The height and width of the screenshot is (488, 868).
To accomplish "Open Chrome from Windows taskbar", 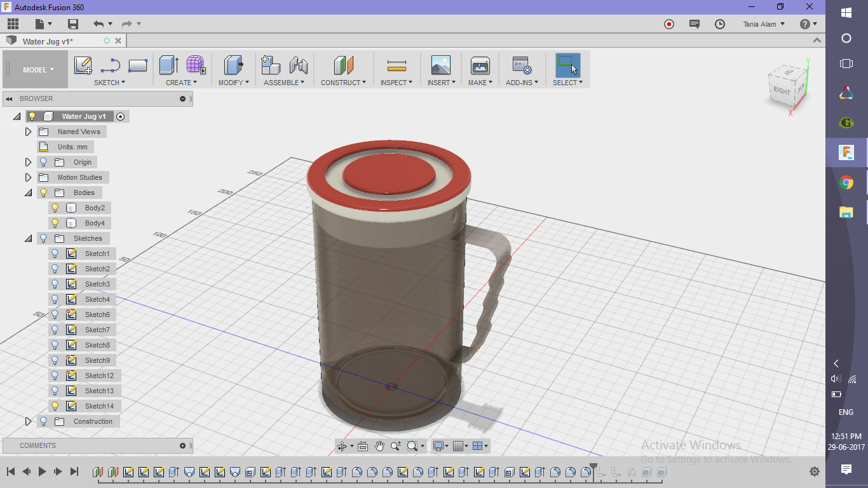I will pyautogui.click(x=846, y=183).
